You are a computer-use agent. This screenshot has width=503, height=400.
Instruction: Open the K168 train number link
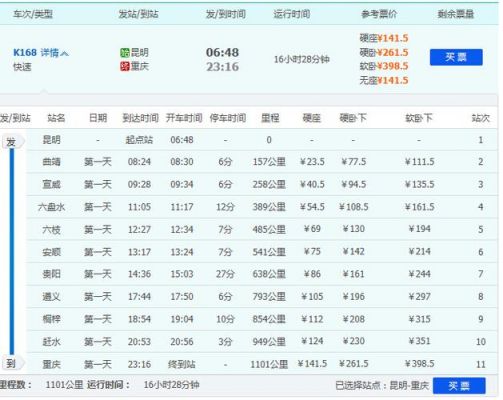(25, 53)
